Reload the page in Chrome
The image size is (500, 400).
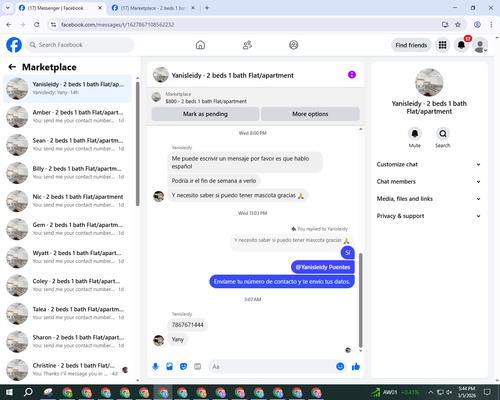[37, 25]
